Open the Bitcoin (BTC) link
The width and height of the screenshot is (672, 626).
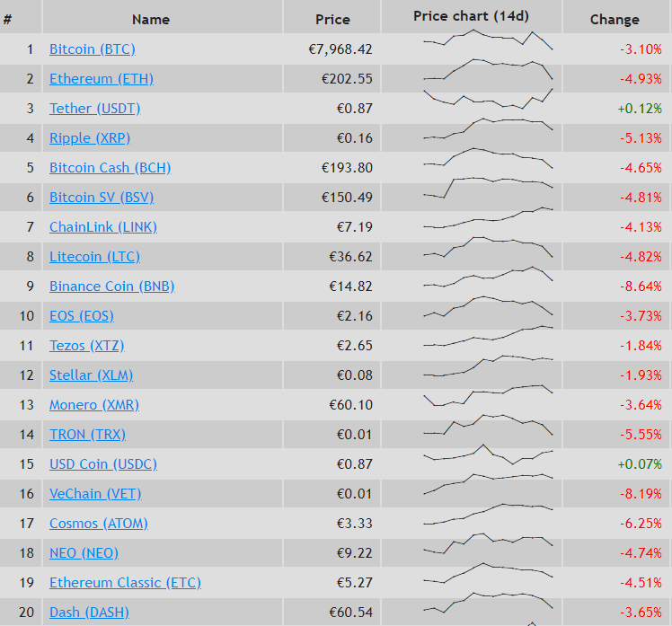[x=93, y=49]
